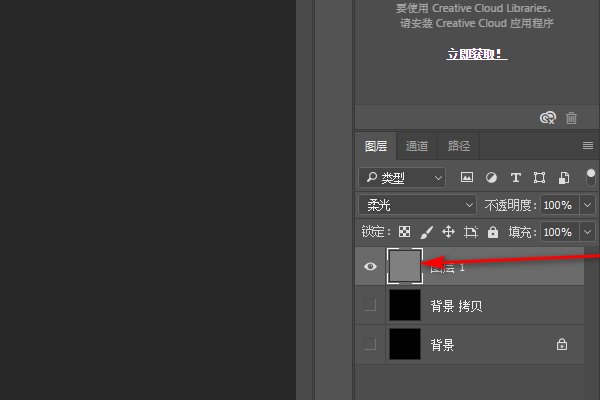Screen dimensions: 600x400
Task: Click the 立即获取! link
Action: click(476, 54)
